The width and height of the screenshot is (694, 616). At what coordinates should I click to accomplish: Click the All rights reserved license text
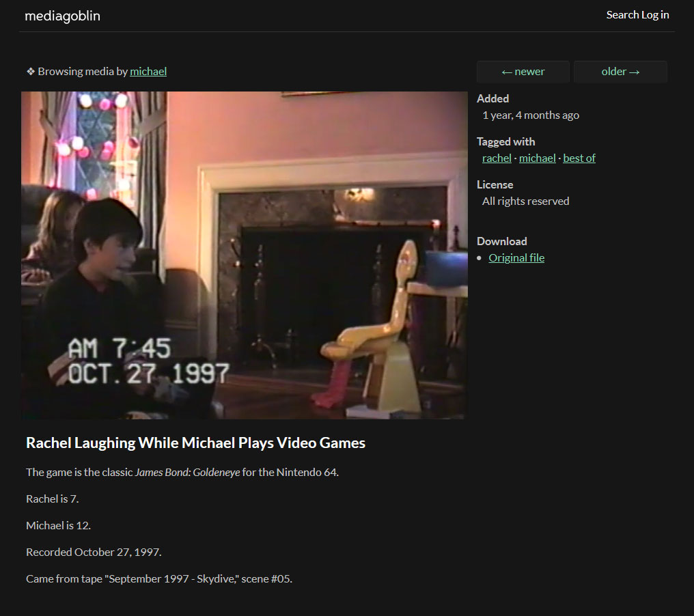point(525,201)
